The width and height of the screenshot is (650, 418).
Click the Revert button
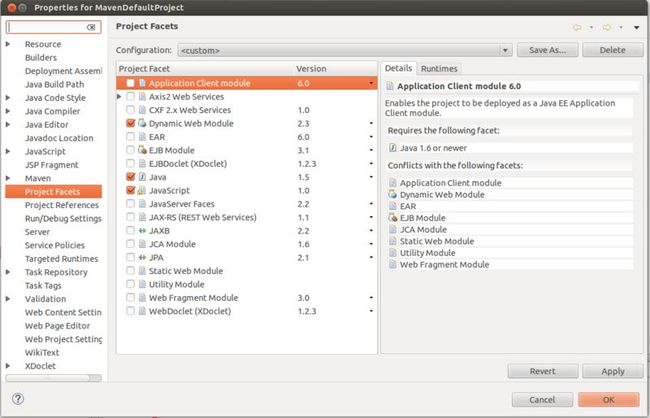click(x=542, y=371)
